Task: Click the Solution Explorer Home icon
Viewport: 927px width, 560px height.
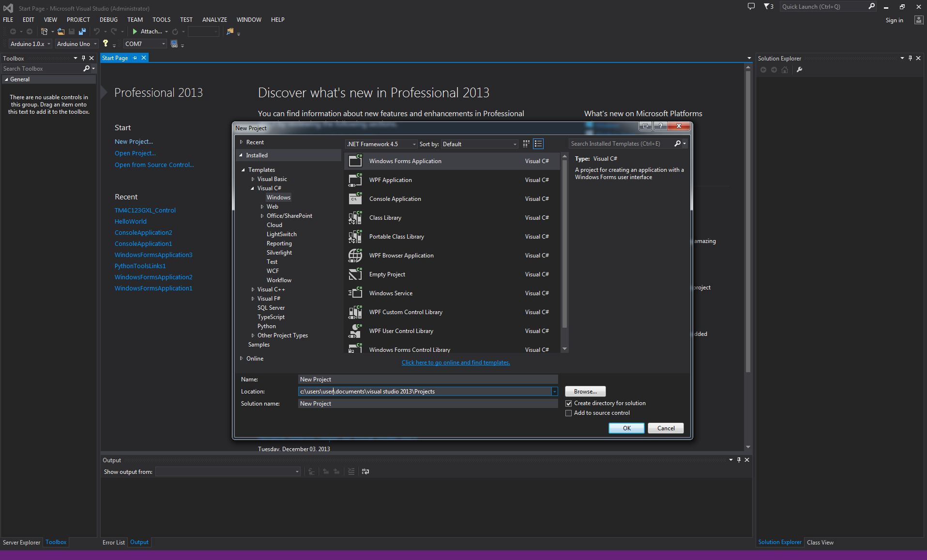Action: (785, 70)
